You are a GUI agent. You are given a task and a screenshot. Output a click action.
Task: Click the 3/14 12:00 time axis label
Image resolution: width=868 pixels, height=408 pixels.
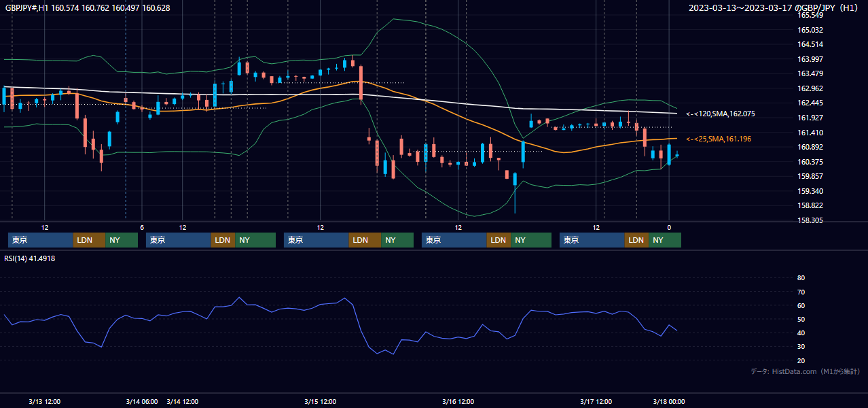183,402
